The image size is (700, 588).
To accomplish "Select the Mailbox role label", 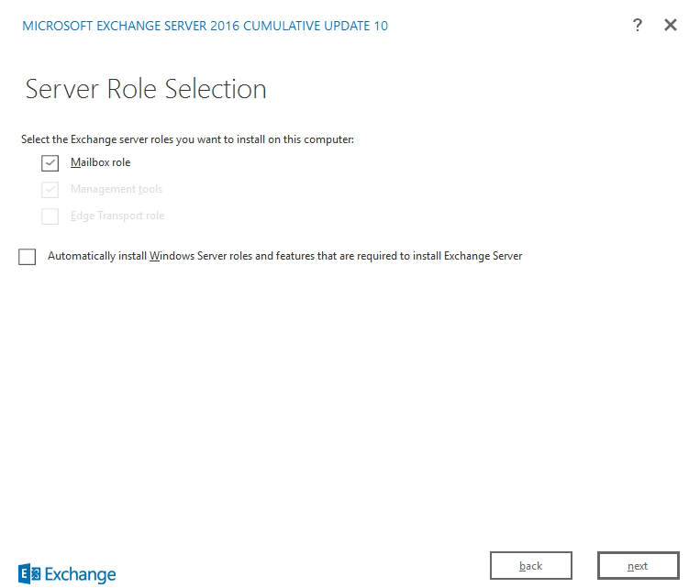I will 100,162.
